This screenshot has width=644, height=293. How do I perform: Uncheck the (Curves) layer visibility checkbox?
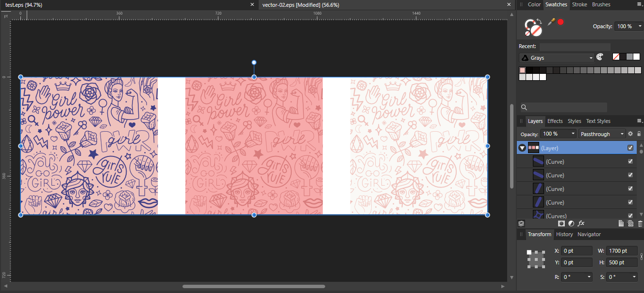[630, 215]
